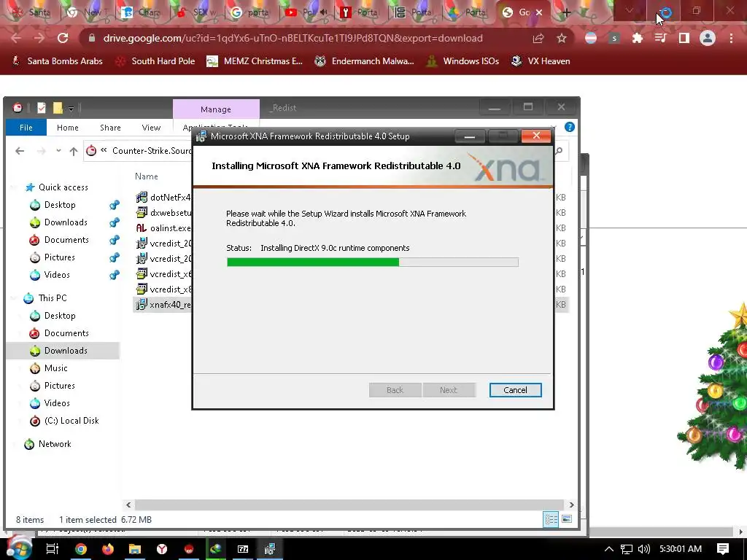Open Chrome three-dot menu
Screen dimensions: 747x560
point(731,38)
